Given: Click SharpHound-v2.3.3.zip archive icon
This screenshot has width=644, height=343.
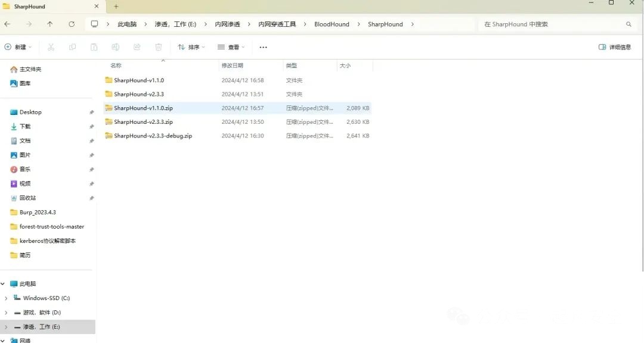Looking at the screenshot, I should click(x=109, y=122).
